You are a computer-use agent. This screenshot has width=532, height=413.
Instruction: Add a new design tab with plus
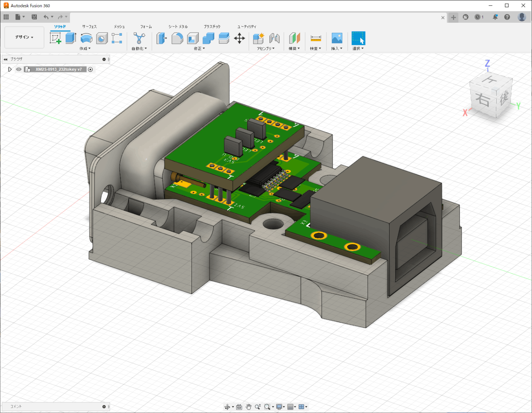(453, 17)
